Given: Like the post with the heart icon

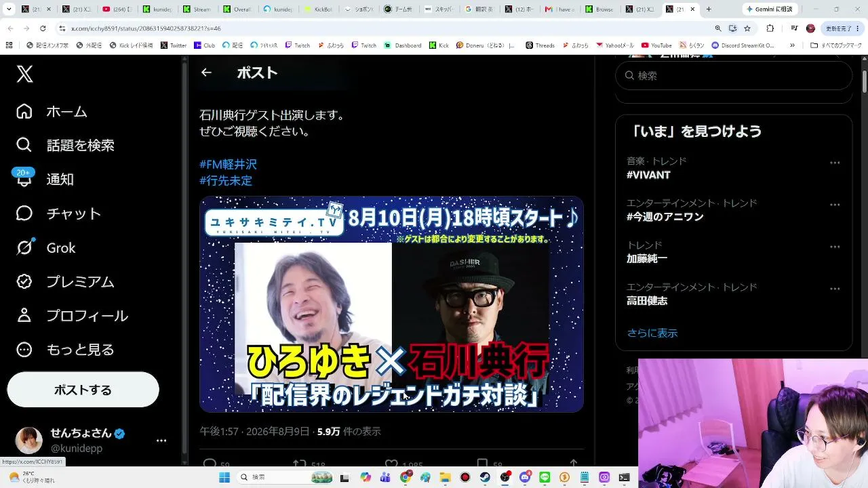Looking at the screenshot, I should tap(391, 464).
